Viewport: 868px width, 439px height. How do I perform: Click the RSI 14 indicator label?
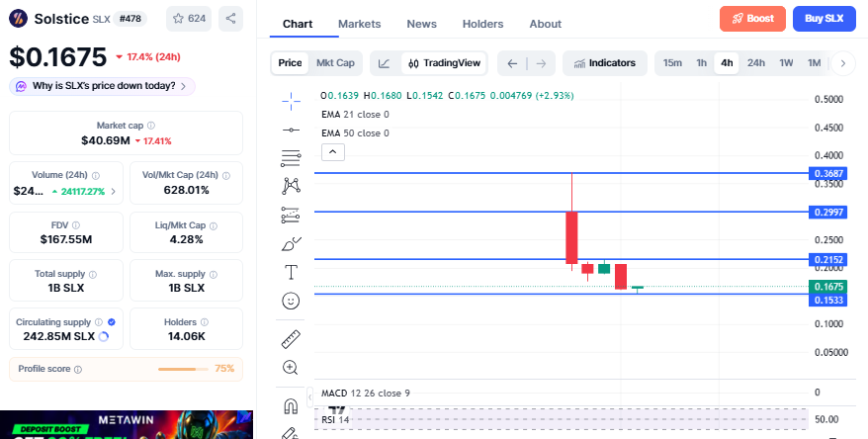click(x=335, y=420)
